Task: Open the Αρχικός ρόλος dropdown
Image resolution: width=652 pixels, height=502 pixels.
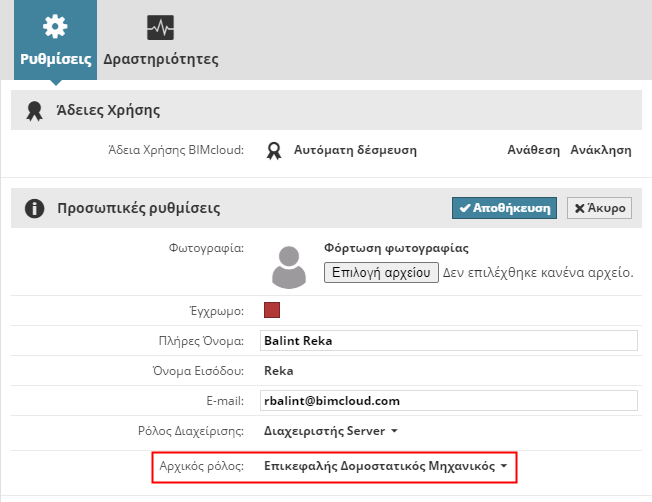Action: point(386,466)
